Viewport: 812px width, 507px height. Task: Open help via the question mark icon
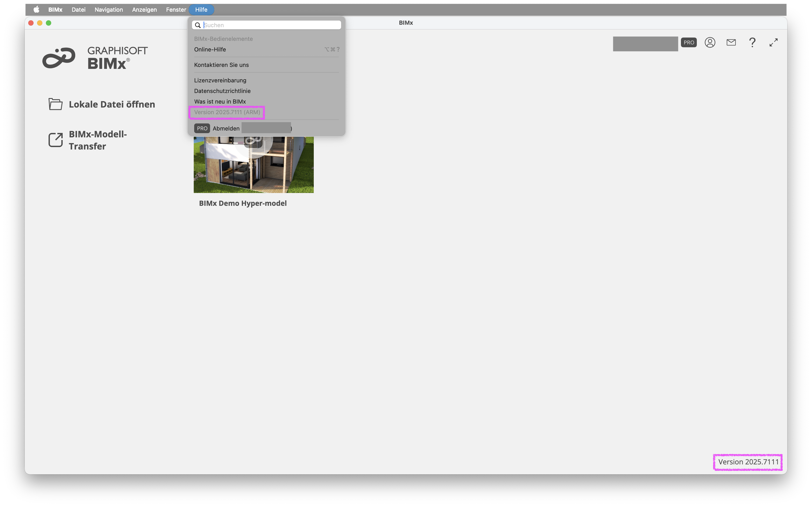tap(752, 42)
